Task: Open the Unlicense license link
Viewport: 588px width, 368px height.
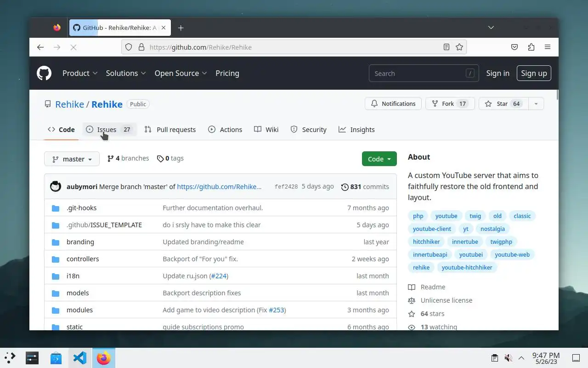Action: pos(440,300)
